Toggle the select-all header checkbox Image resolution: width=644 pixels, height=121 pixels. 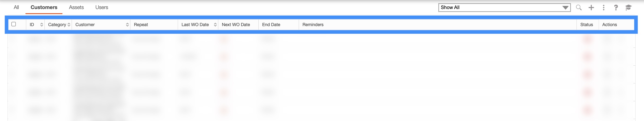14,24
